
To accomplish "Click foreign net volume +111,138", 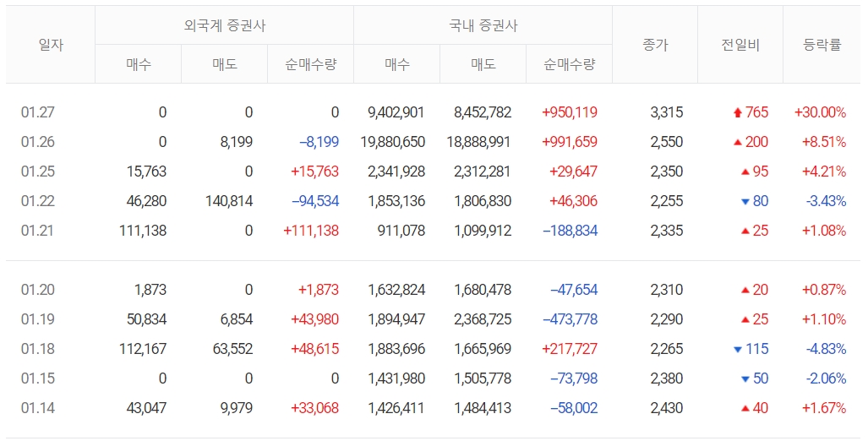I will click(311, 230).
